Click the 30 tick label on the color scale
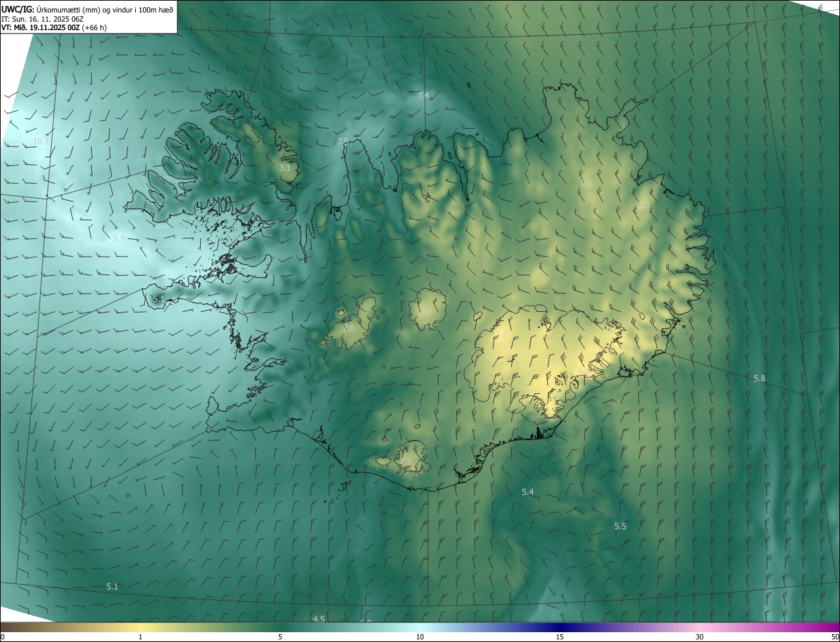Screen dimensions: 840x642 point(700,637)
